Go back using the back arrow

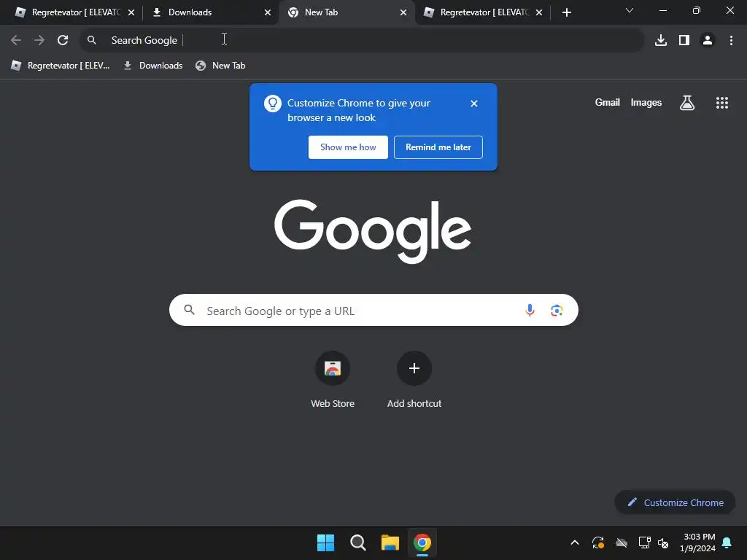(16, 40)
